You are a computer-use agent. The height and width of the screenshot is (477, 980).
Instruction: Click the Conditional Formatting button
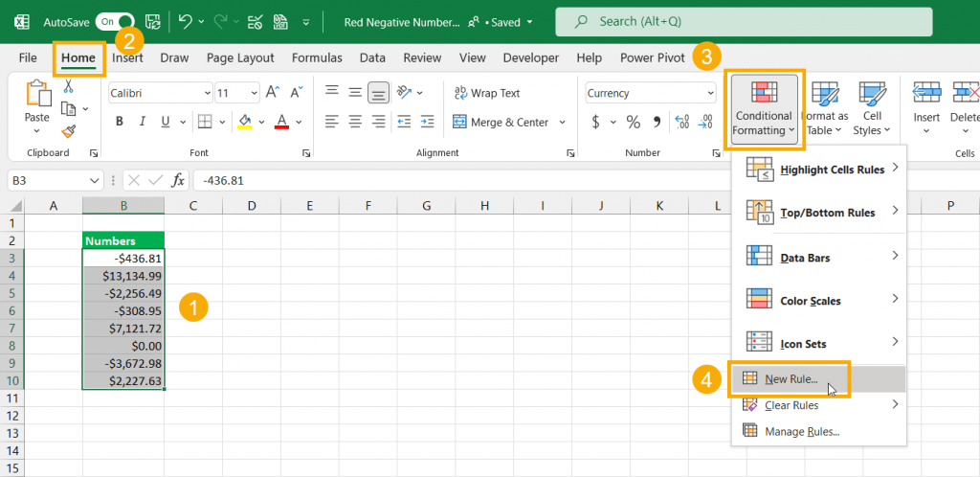point(763,109)
